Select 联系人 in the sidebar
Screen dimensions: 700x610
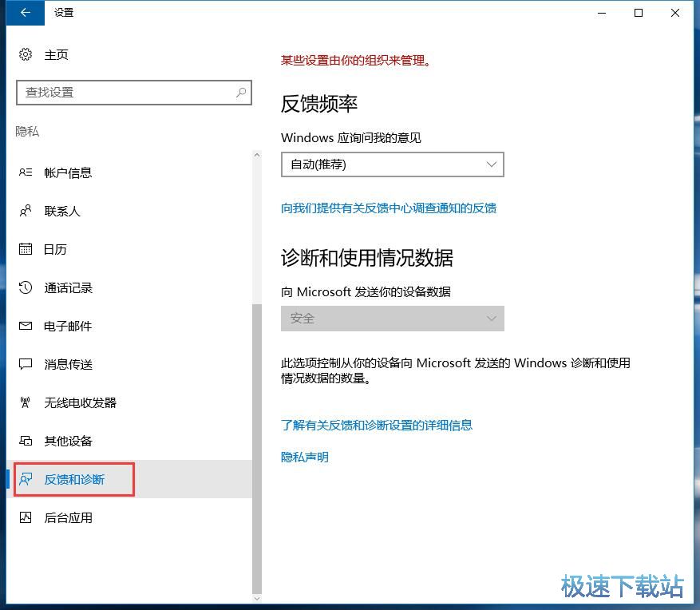129,211
